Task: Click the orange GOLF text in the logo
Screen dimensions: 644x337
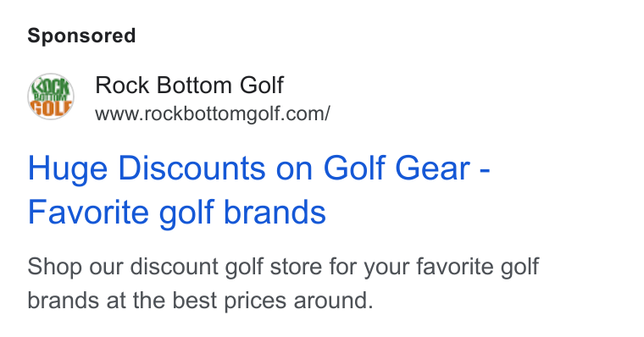Action: [x=51, y=108]
